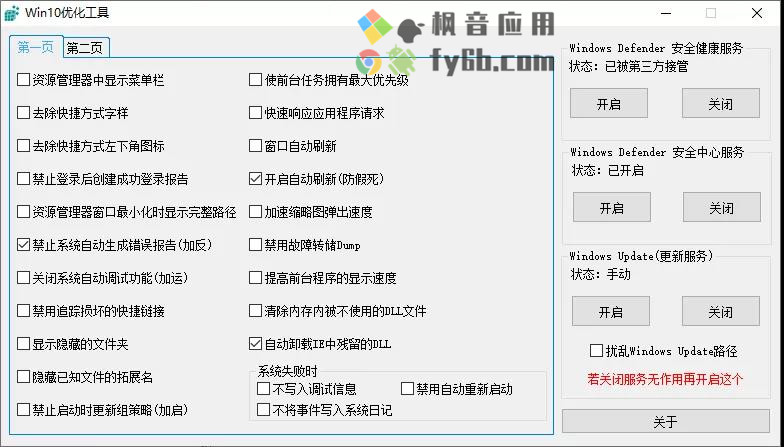The height and width of the screenshot is (447, 784).
Task: Click 关闭 for Defender 安全中心服务
Action: (722, 208)
